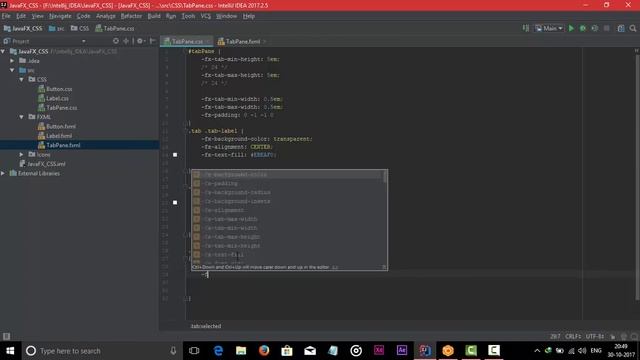Open the VCS menu

(x=206, y=16)
